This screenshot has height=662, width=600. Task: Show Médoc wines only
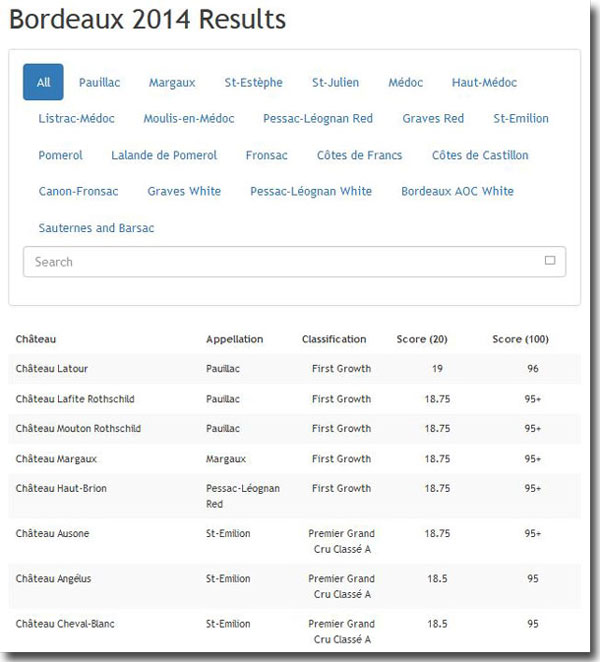[x=405, y=82]
